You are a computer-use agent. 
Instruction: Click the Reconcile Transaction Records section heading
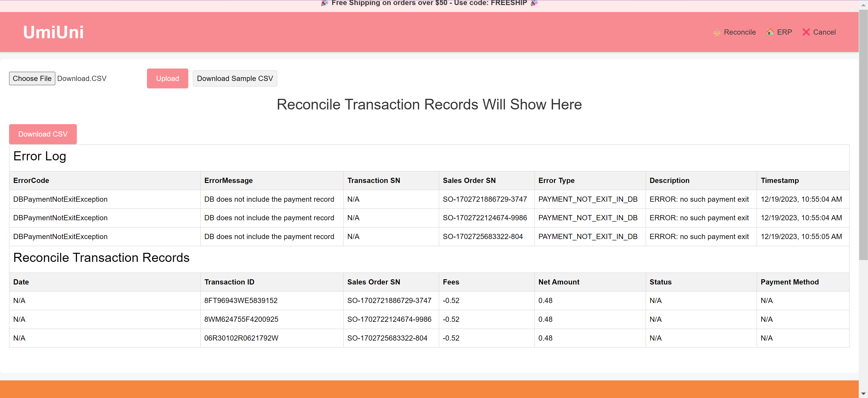pyautogui.click(x=101, y=258)
